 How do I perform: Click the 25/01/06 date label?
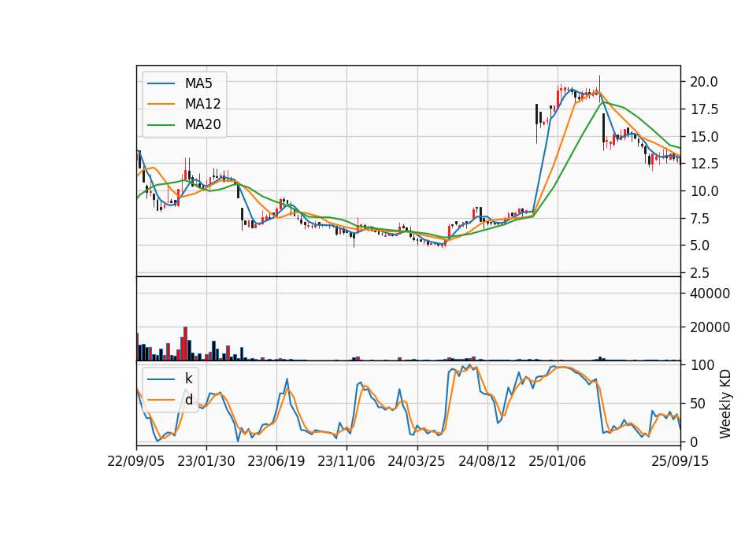click(558, 461)
